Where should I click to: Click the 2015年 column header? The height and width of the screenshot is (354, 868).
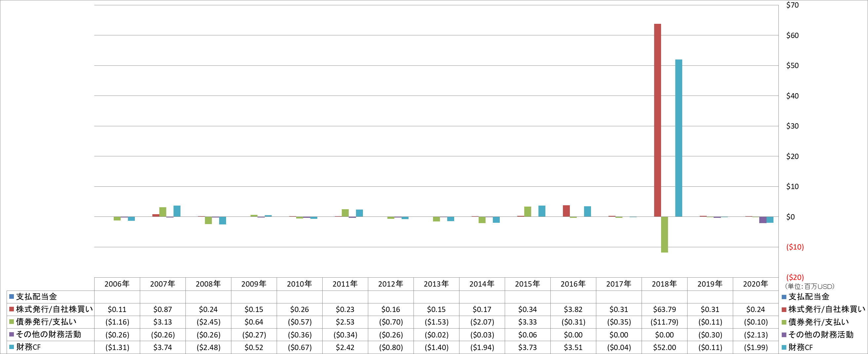[528, 284]
